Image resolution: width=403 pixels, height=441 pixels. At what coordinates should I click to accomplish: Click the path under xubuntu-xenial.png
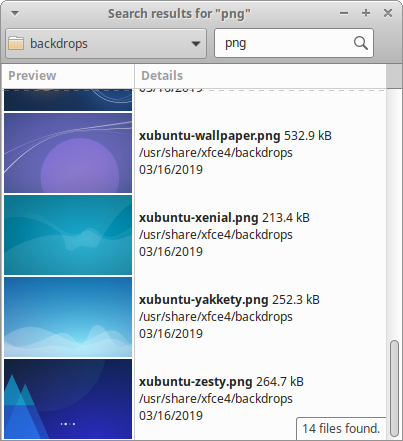216,235
